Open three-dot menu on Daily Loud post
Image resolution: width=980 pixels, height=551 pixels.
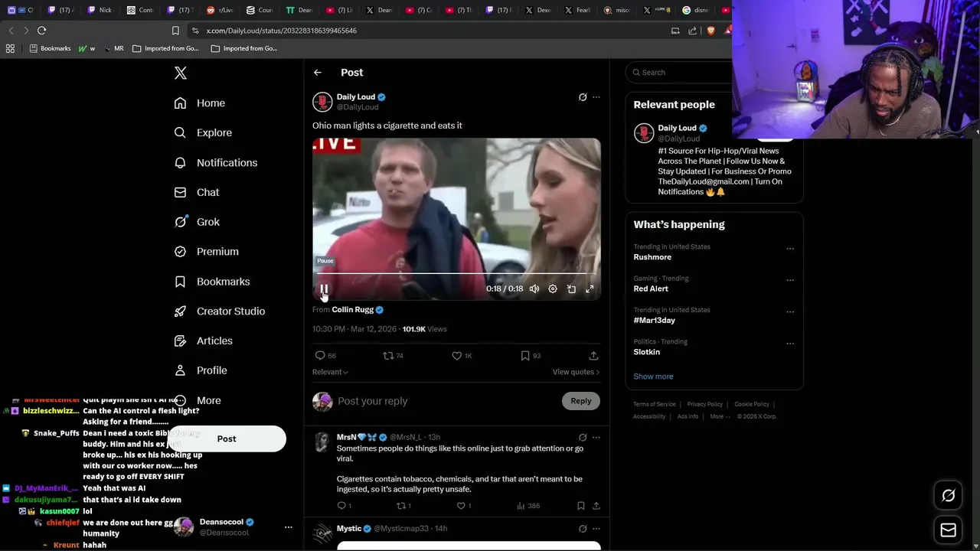click(x=596, y=97)
